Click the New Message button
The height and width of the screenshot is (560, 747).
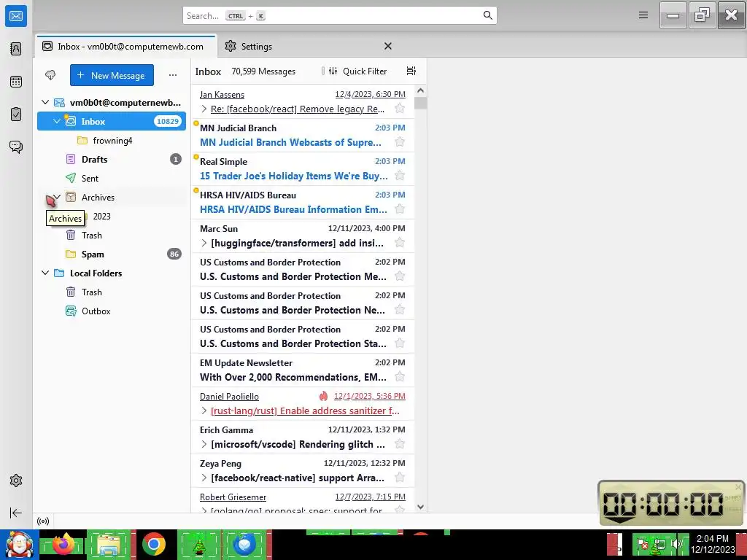click(x=112, y=75)
